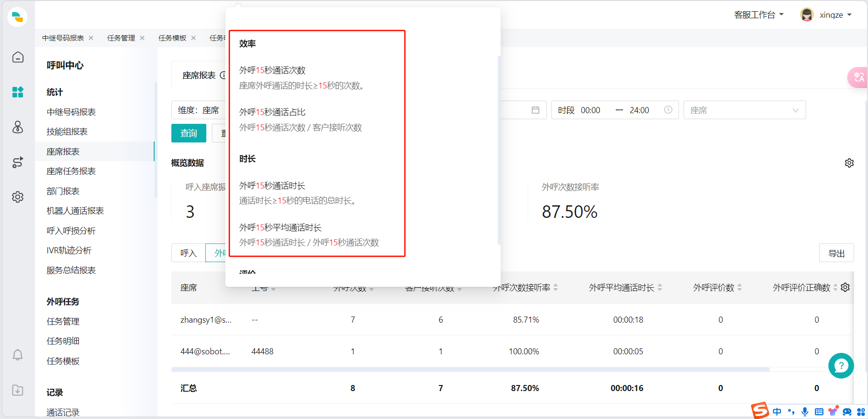Open the 客服工作台 dropdown
The height and width of the screenshot is (419, 868).
click(759, 15)
